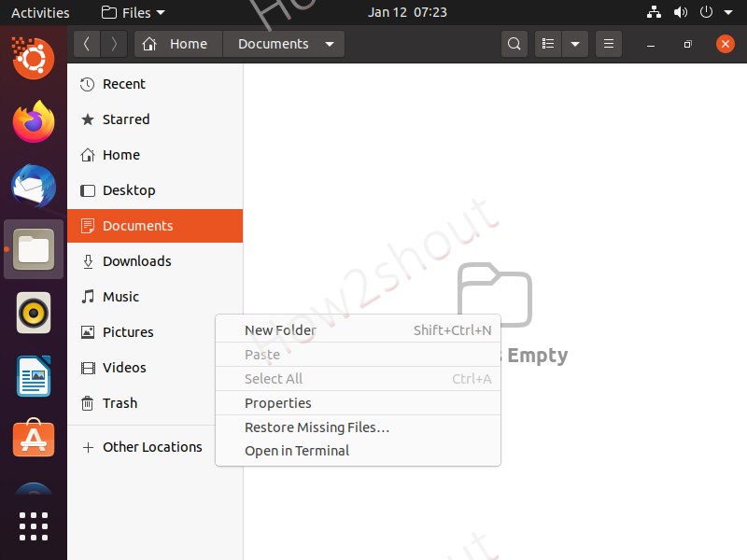Open Trash from the sidebar
747x560 pixels.
[120, 403]
